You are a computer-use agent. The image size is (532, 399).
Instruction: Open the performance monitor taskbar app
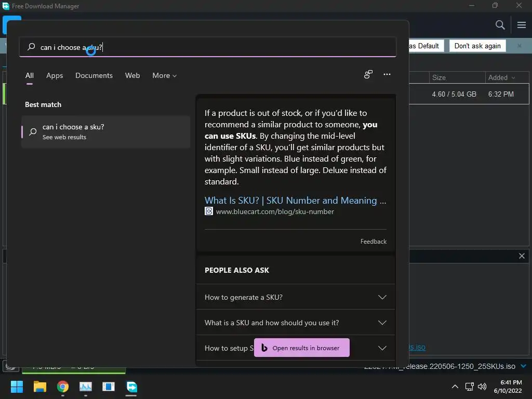tap(86, 387)
